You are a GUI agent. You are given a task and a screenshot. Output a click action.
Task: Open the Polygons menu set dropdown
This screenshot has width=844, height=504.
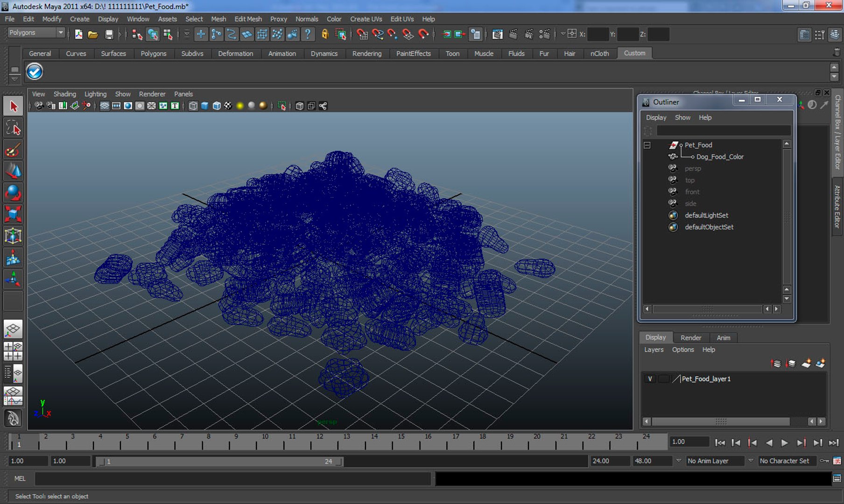point(36,33)
